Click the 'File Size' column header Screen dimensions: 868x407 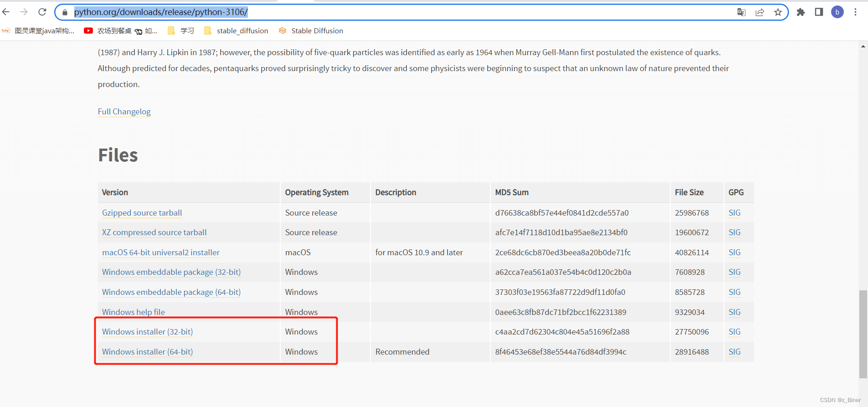(689, 192)
